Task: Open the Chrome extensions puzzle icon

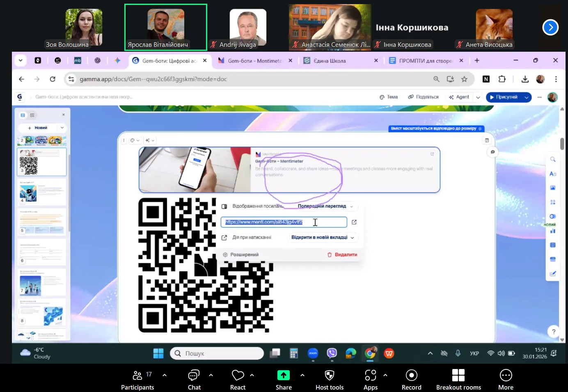Action: [x=502, y=79]
